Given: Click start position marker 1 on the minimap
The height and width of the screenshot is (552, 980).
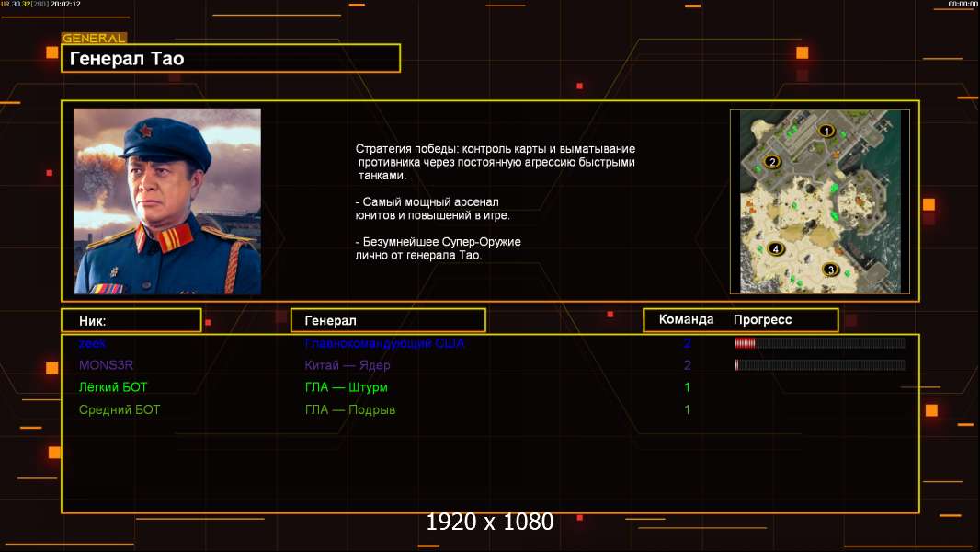Looking at the screenshot, I should [x=826, y=132].
